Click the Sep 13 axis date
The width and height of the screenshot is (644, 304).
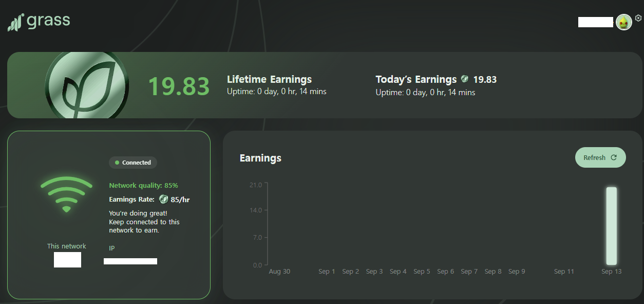tap(611, 272)
